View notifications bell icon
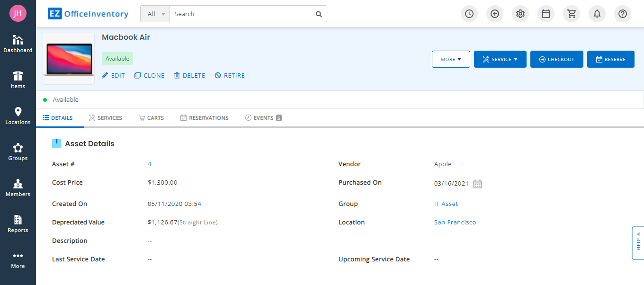 [x=597, y=14]
